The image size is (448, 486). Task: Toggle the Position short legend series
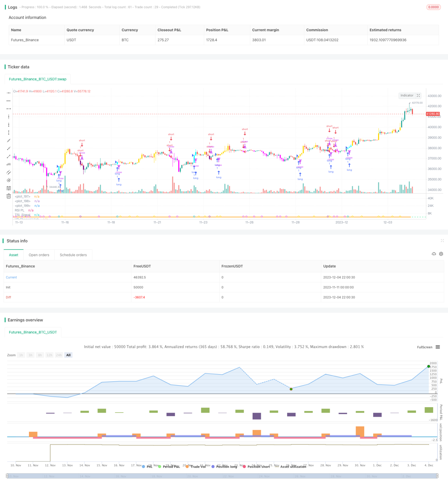256,467
